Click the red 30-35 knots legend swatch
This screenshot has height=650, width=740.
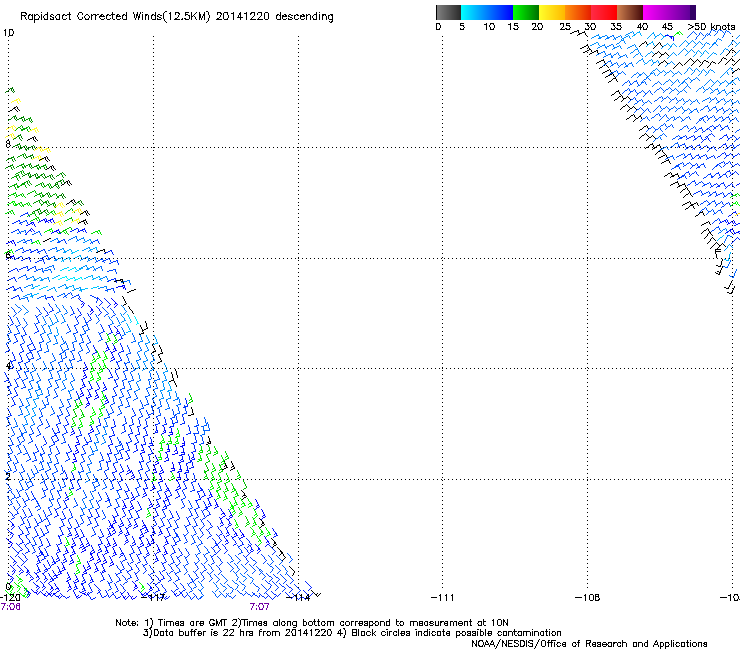point(604,12)
